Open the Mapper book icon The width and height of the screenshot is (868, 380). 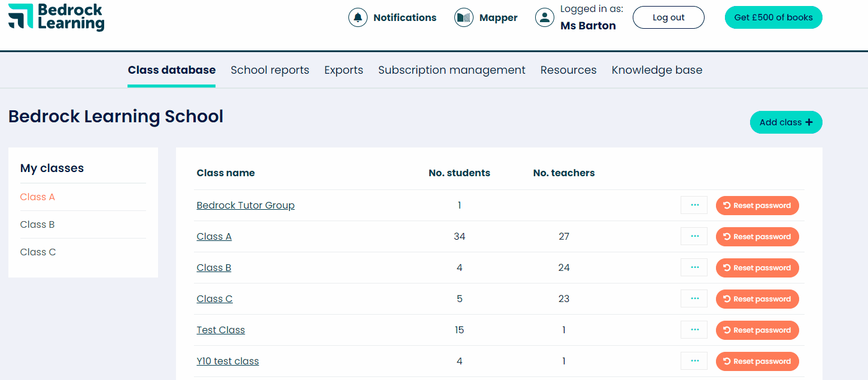pos(464,17)
